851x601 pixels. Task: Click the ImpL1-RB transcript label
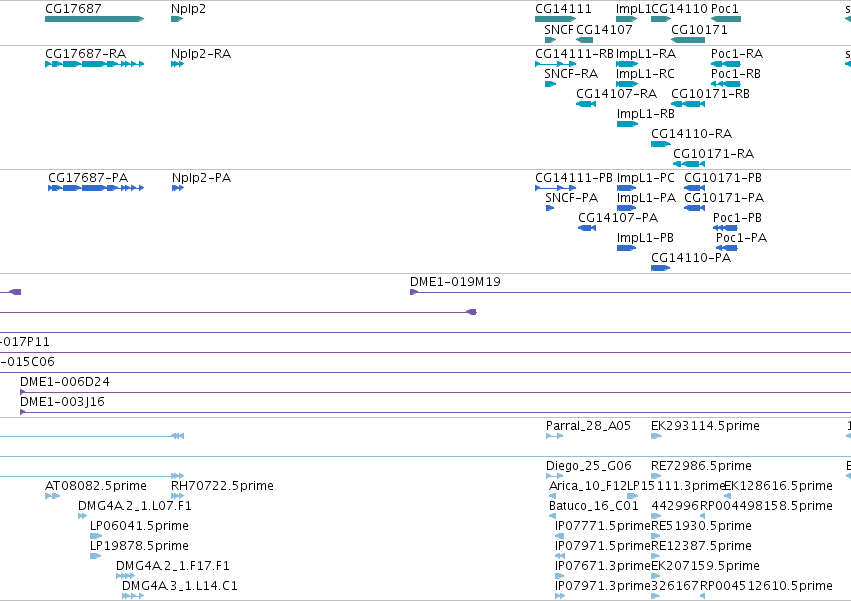(646, 114)
